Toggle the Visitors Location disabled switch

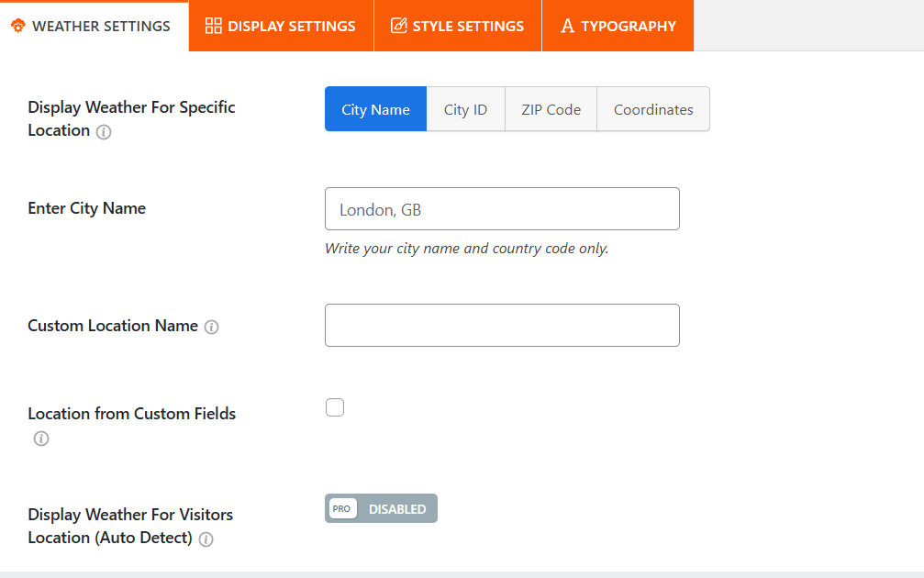click(381, 508)
